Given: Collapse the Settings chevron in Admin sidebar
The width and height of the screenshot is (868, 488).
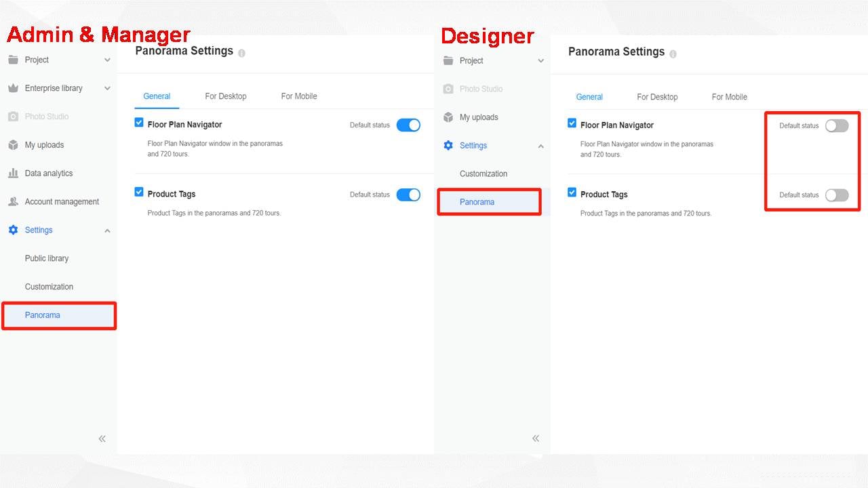Looking at the screenshot, I should [107, 230].
